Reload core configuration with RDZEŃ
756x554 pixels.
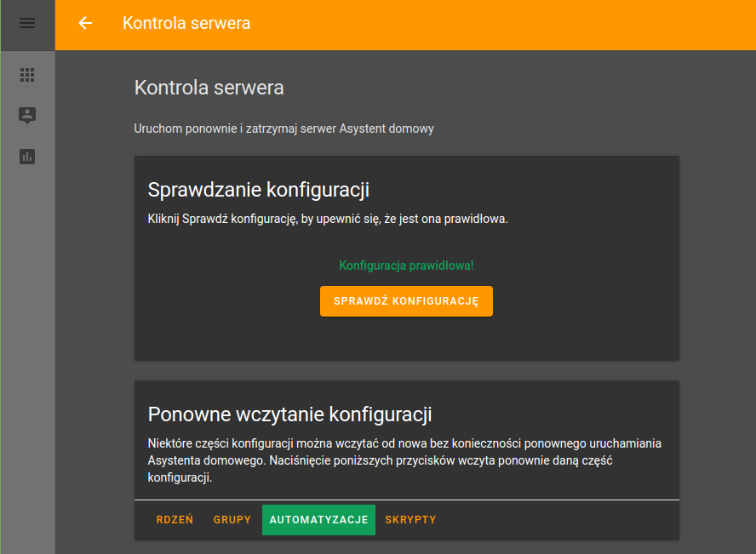[x=175, y=519]
